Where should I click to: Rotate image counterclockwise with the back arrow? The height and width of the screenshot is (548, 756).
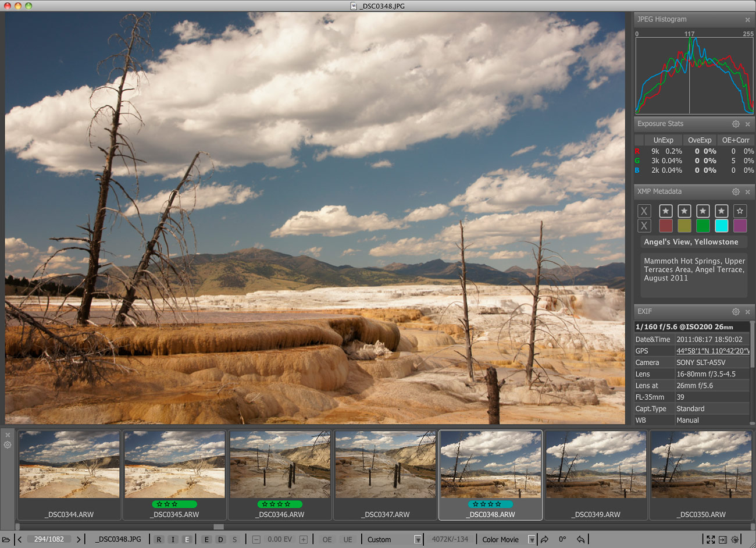point(580,539)
